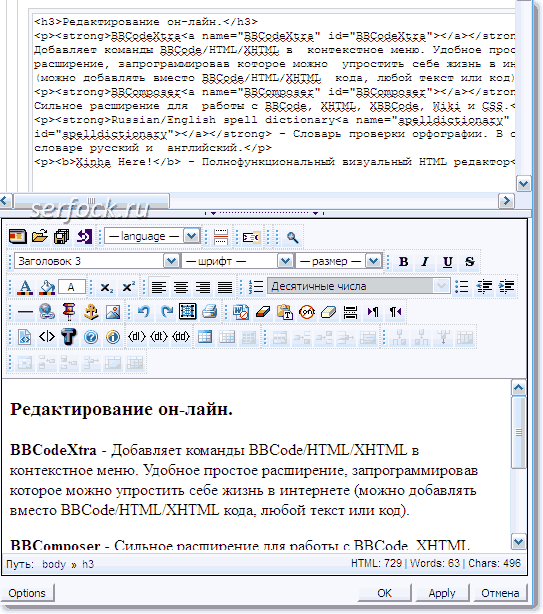The width and height of the screenshot is (543, 614).
Task: Insert a table
Action: [x=205, y=337]
